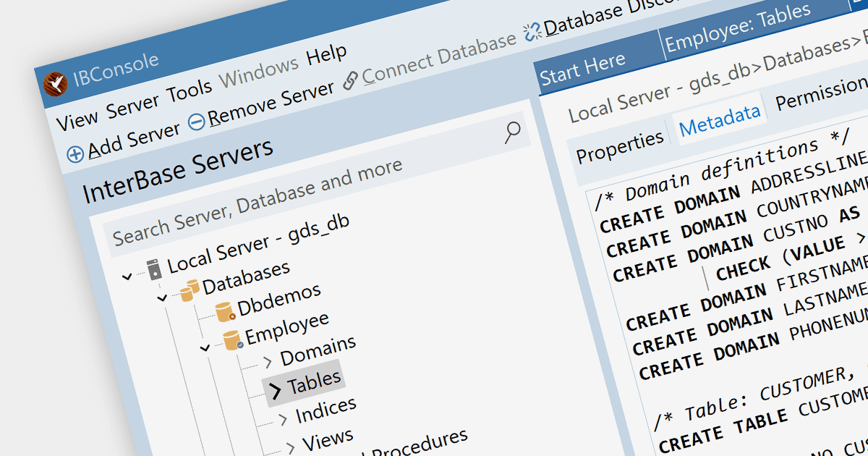Click the CREATE DOMAIN COUNTRYNAME line
868x456 pixels.
(x=737, y=217)
